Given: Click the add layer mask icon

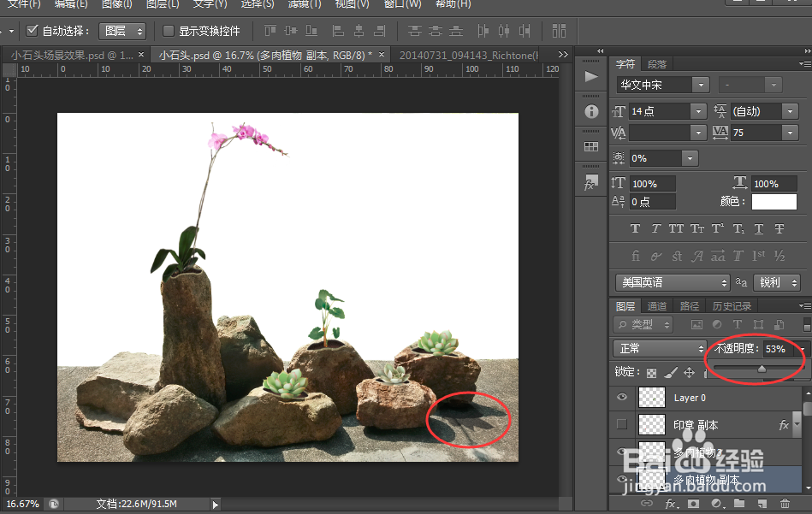Looking at the screenshot, I should (x=693, y=503).
